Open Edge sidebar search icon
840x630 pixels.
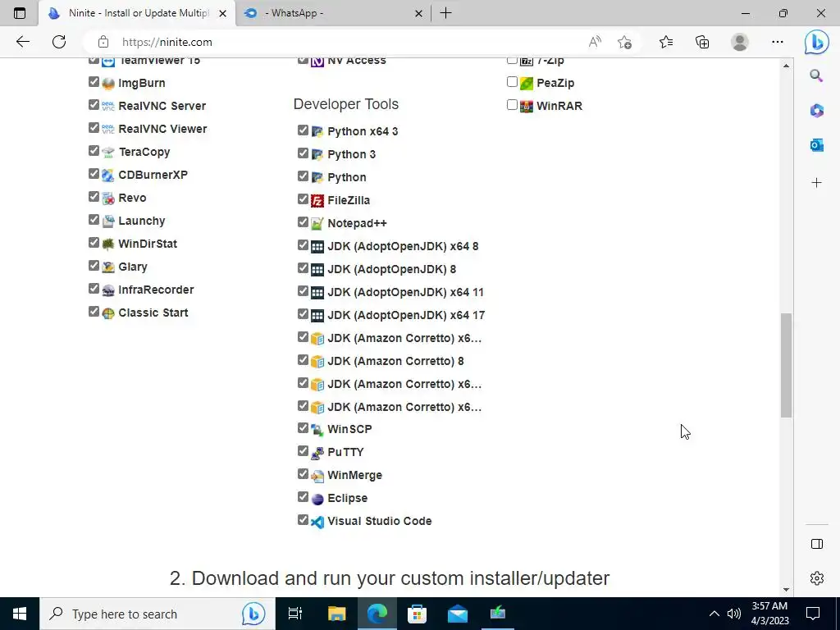(816, 75)
